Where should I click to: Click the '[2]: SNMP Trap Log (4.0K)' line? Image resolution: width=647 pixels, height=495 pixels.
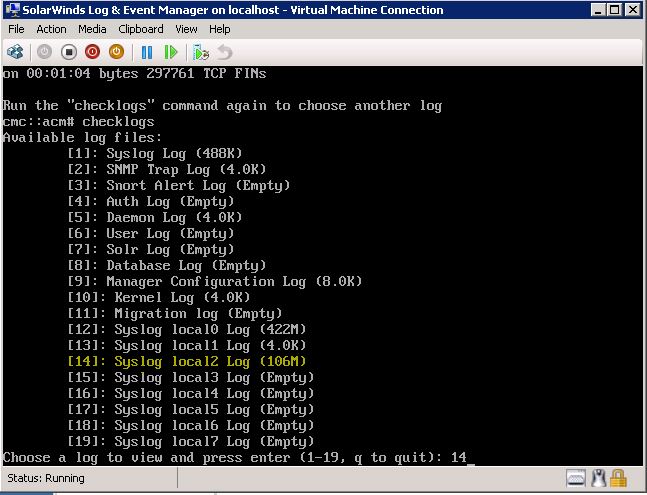[167, 170]
